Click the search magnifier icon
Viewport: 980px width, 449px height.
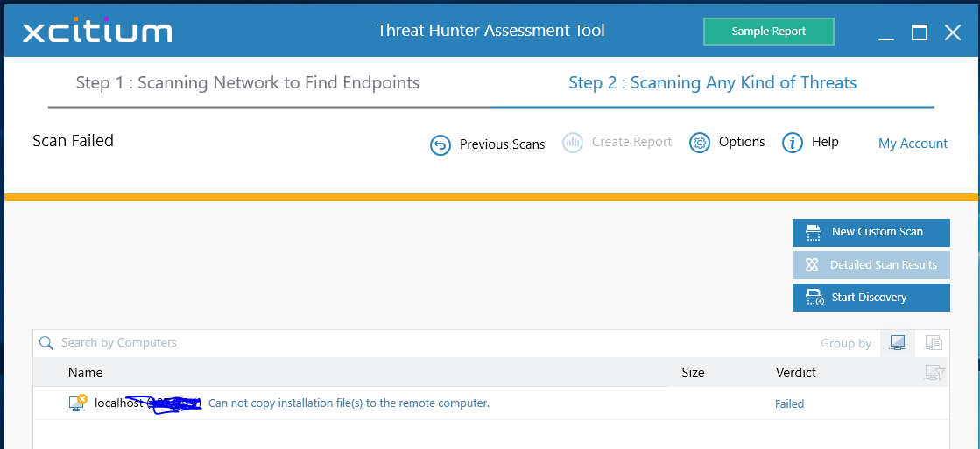46,343
